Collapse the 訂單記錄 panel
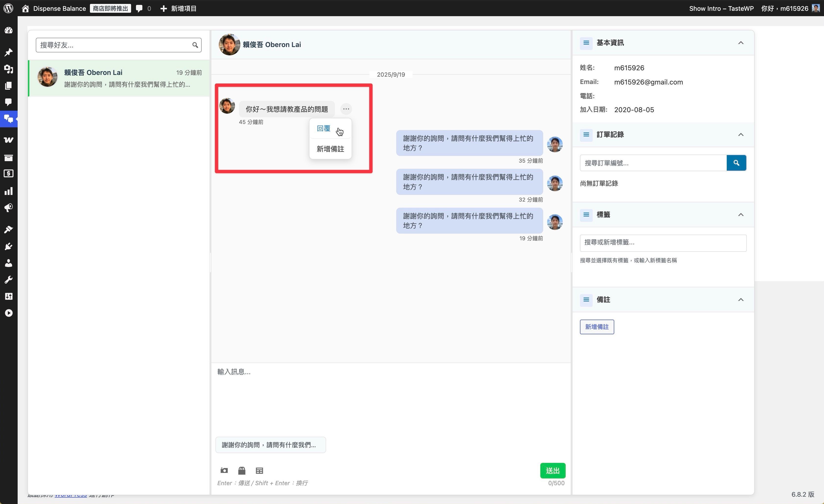Image resolution: width=824 pixels, height=504 pixels. [741, 135]
